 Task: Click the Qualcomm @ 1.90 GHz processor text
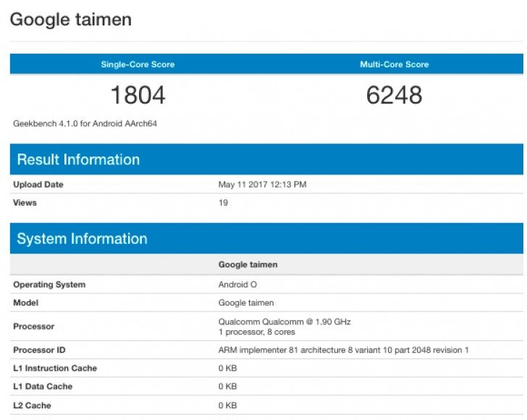click(x=284, y=322)
